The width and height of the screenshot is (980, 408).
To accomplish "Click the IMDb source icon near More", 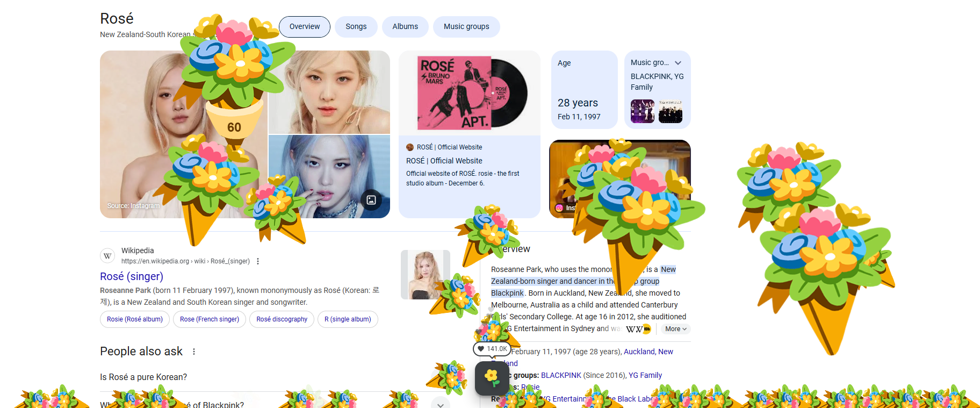I will pyautogui.click(x=647, y=329).
